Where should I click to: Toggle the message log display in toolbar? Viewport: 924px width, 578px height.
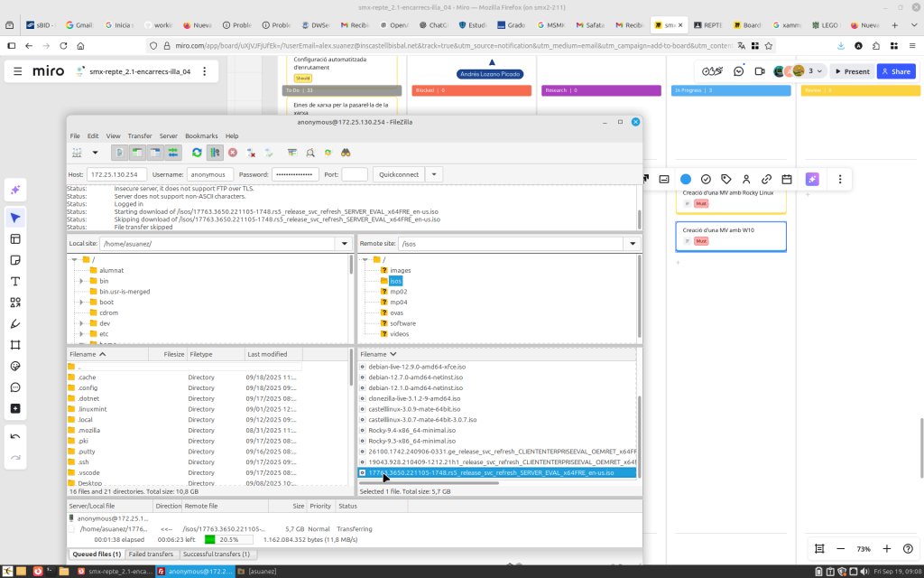coord(119,153)
